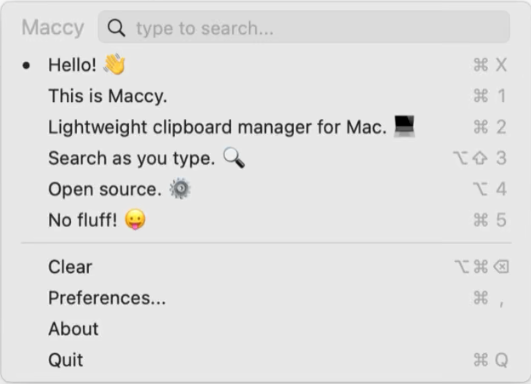Pick 'Lightweight clipboard manager for Mac.' entry
This screenshot has width=531, height=384.
(x=266, y=127)
